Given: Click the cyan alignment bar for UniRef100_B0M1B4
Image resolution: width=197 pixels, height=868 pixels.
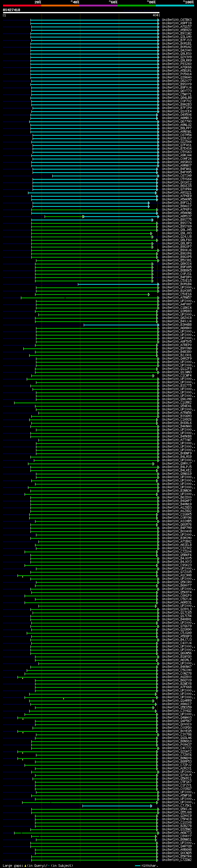Looking at the screenshot, I should point(119,284).
